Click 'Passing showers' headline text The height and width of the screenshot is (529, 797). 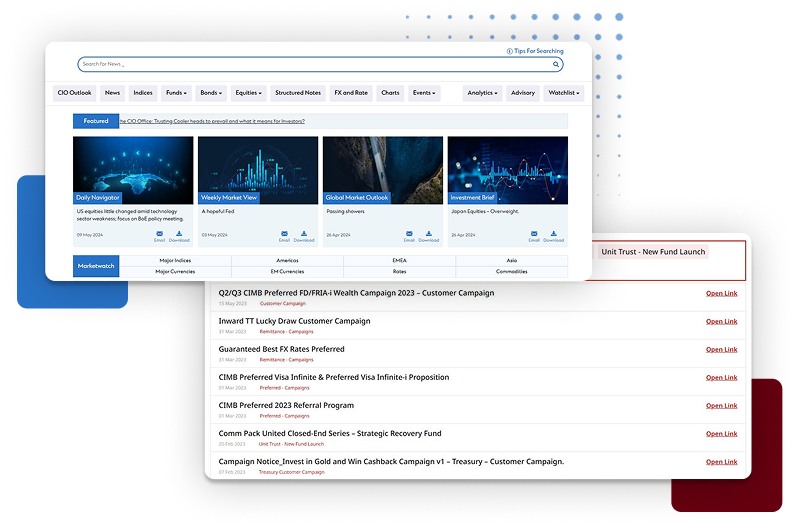coord(345,211)
